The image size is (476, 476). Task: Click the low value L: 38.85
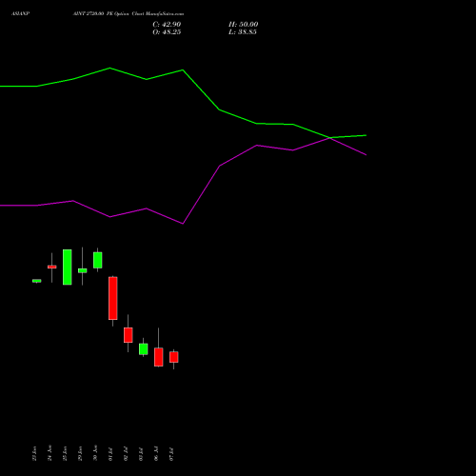(x=243, y=32)
